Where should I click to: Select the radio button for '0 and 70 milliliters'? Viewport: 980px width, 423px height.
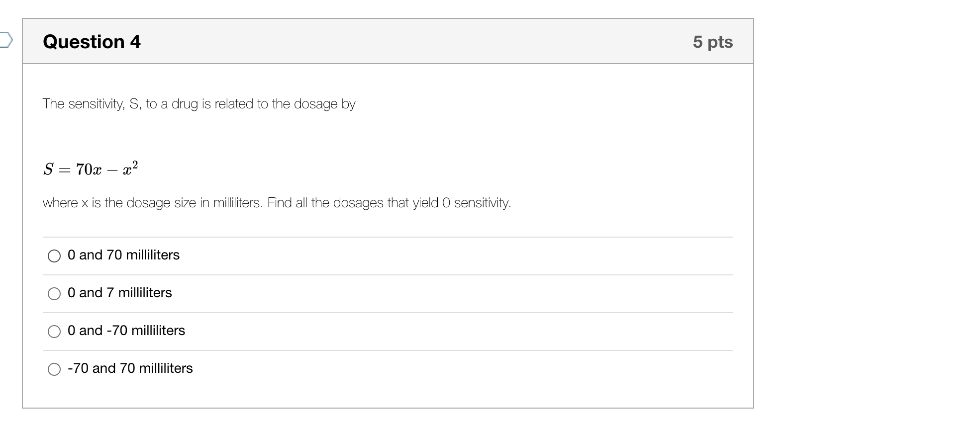coord(54,256)
